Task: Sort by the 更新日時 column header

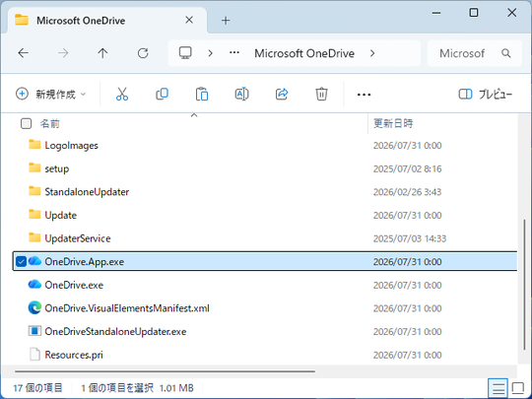Action: pos(393,123)
